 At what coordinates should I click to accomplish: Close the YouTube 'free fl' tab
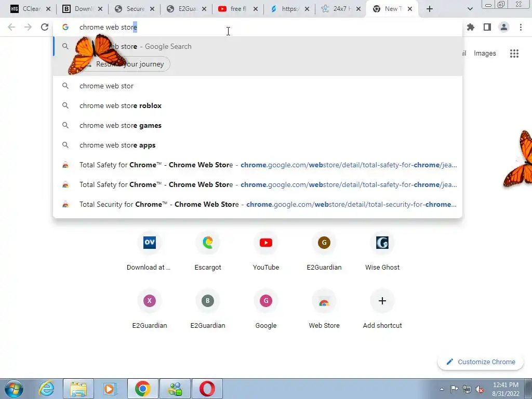[x=256, y=9]
